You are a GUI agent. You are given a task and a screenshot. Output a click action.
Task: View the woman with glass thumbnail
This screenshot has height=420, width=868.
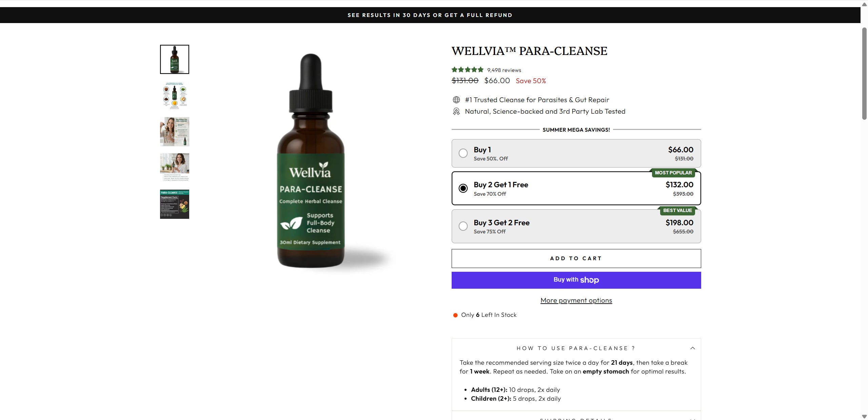point(175,132)
